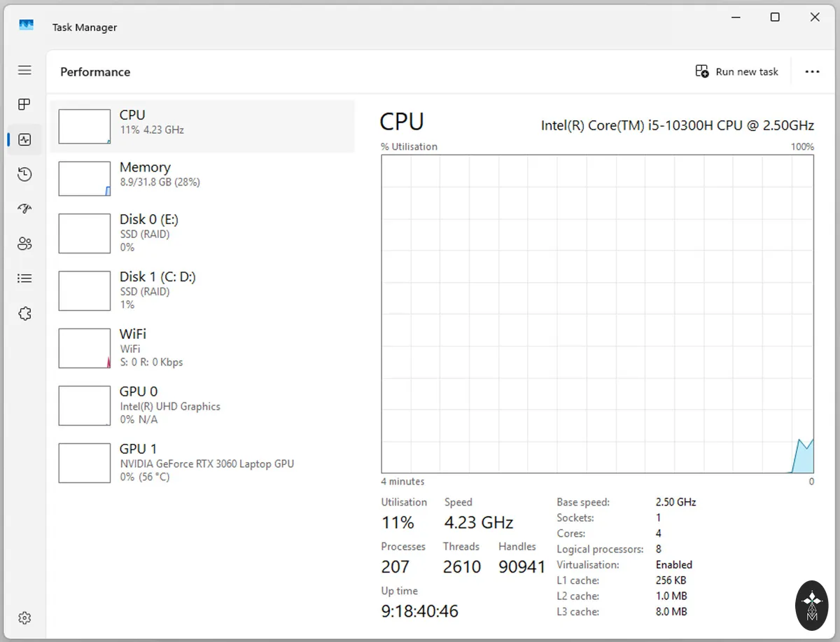Click the '4 minutes' graph axis label
The width and height of the screenshot is (840, 642).
coord(402,481)
